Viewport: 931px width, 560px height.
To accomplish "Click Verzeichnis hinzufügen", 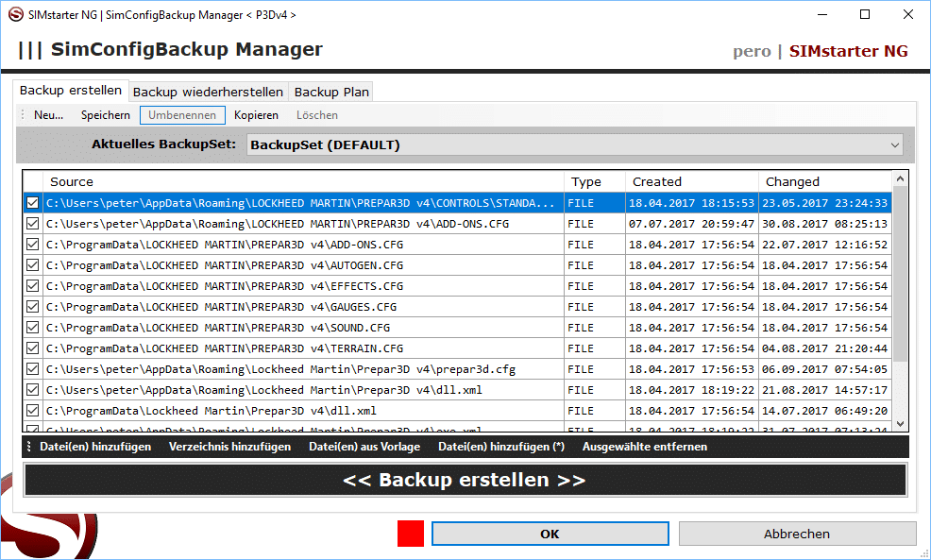I will click(229, 447).
